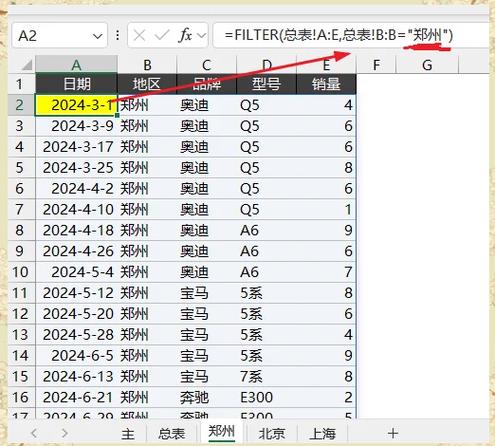Select cell with date 2024-6-13
The image size is (495, 446).
pyautogui.click(x=76, y=377)
